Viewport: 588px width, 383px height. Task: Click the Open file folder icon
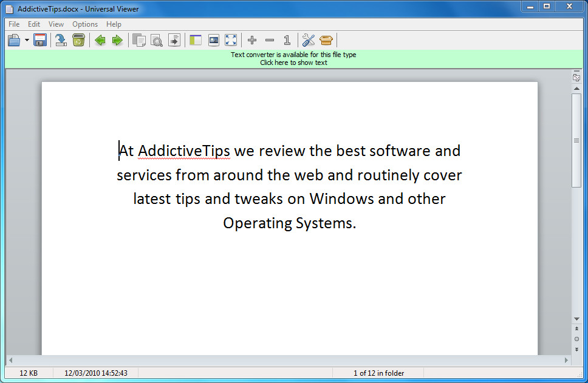click(14, 40)
